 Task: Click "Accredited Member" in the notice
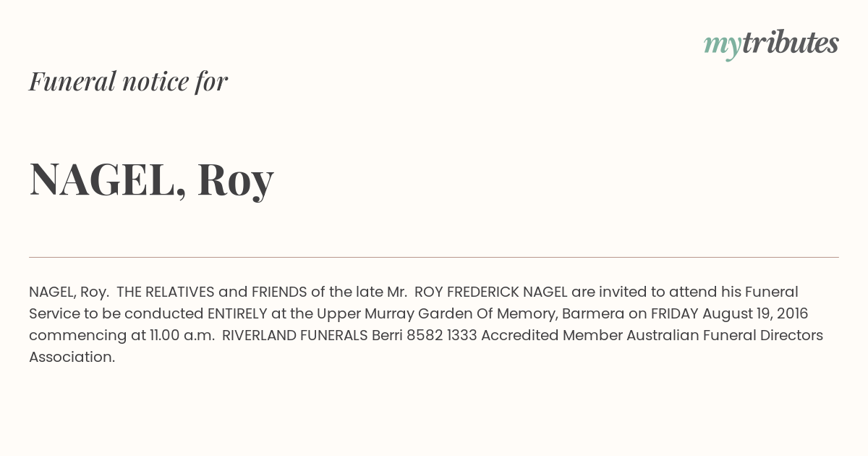[x=550, y=335]
